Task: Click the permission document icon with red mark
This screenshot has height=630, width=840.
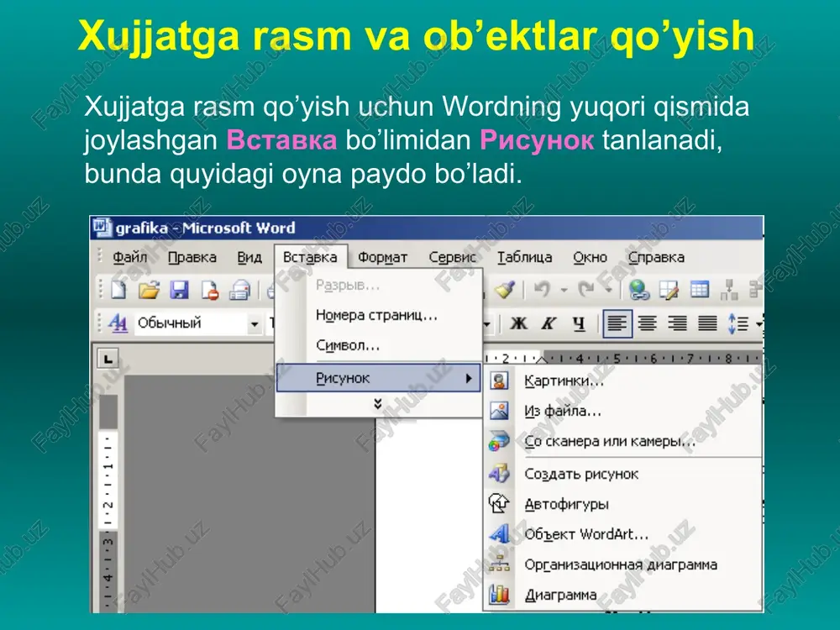Action: (x=209, y=290)
